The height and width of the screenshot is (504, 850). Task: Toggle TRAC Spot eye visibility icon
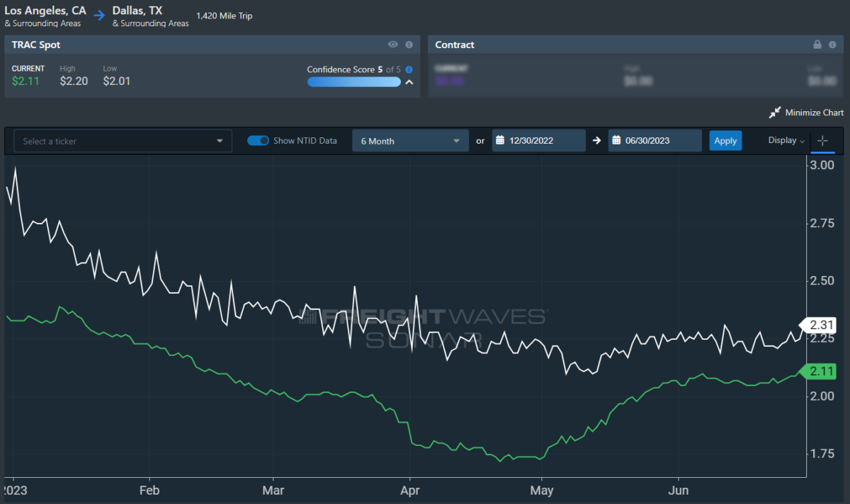coord(393,45)
